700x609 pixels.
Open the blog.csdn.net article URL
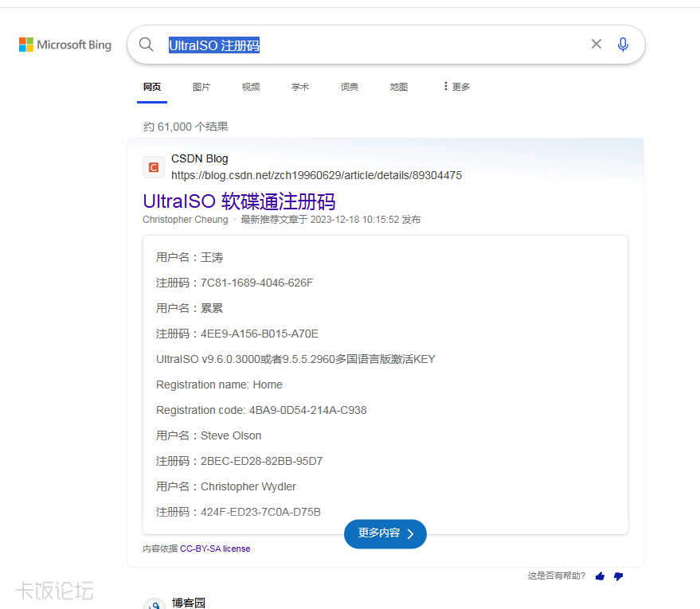(x=316, y=175)
